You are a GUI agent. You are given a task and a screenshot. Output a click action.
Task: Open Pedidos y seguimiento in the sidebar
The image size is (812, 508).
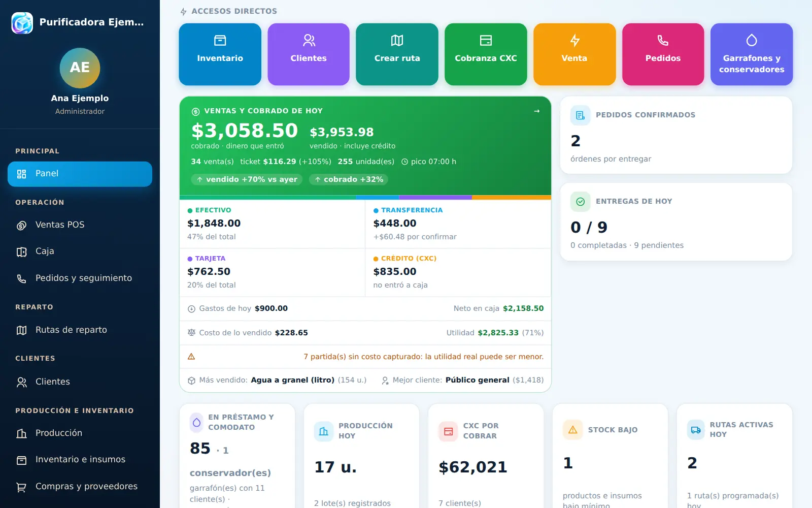click(80, 278)
